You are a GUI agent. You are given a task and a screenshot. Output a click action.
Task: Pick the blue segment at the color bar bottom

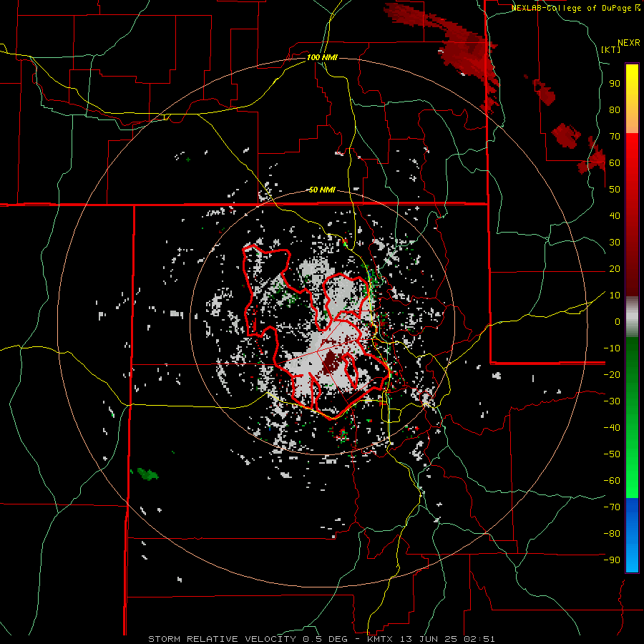632,535
